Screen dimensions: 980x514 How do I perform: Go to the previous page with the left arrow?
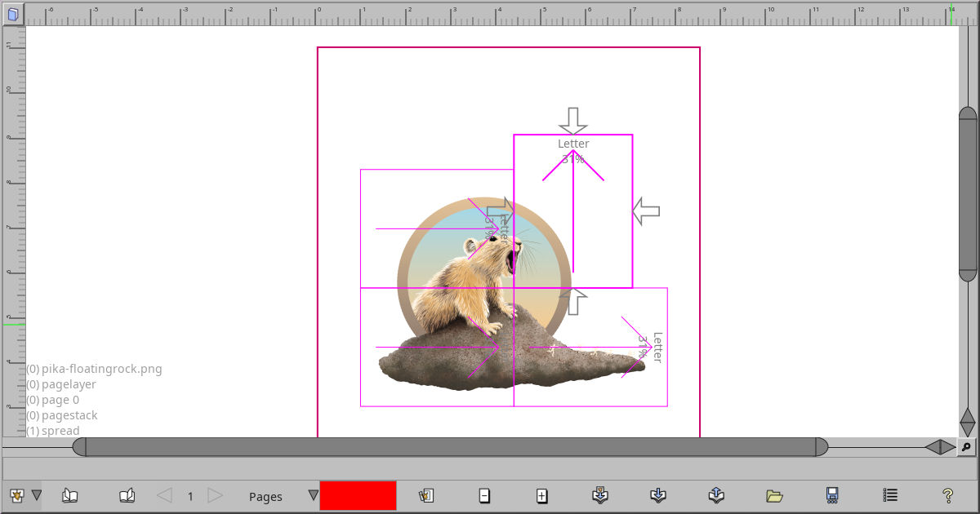pos(163,494)
